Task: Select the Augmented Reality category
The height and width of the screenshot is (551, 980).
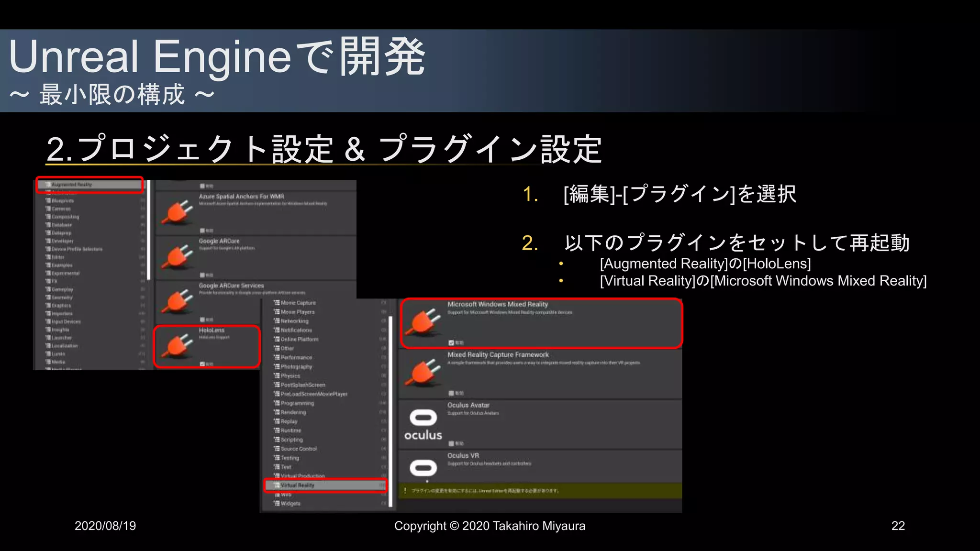Action: (x=89, y=185)
